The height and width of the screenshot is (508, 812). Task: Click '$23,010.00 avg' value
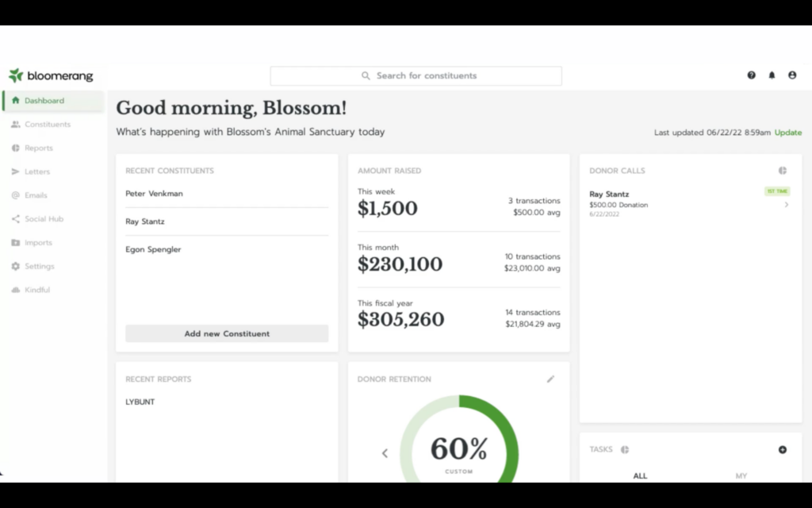point(532,268)
